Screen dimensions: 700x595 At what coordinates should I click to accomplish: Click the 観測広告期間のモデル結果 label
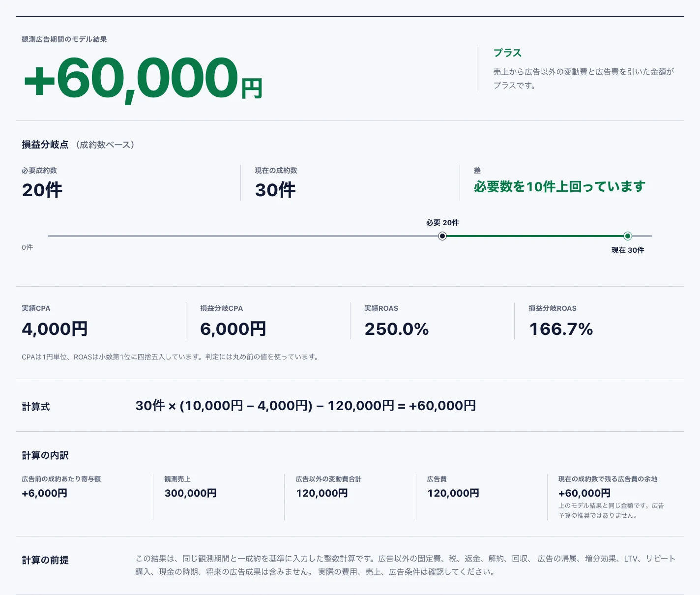[64, 39]
